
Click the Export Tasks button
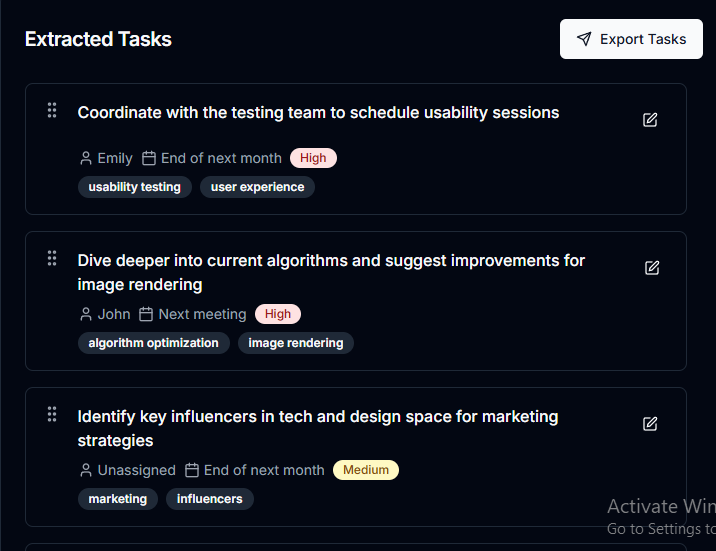pyautogui.click(x=631, y=39)
